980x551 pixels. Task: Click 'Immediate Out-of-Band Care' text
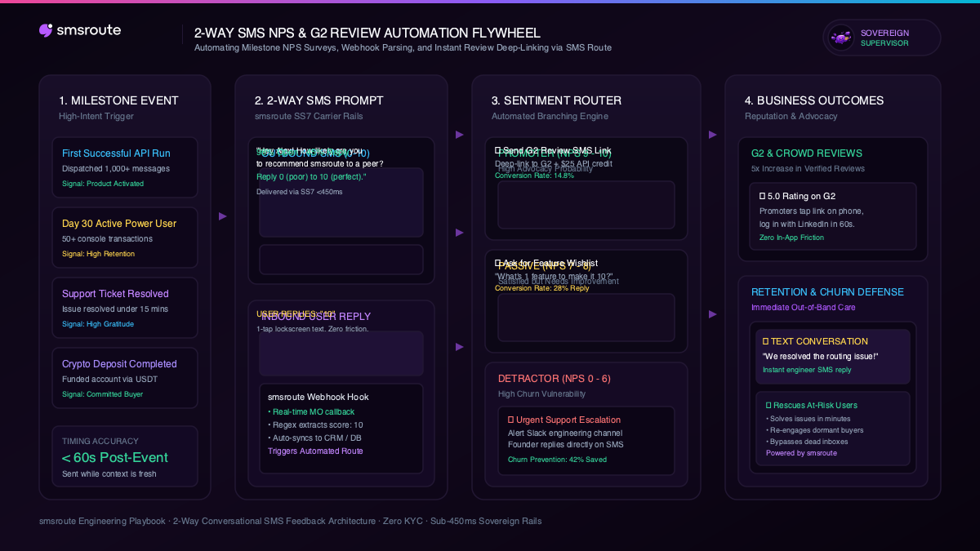803,308
